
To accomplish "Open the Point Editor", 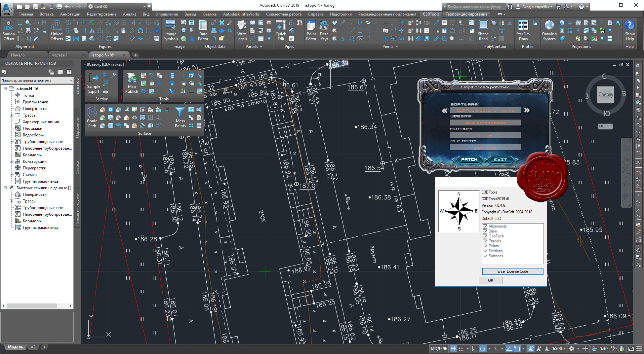I will click(x=311, y=30).
